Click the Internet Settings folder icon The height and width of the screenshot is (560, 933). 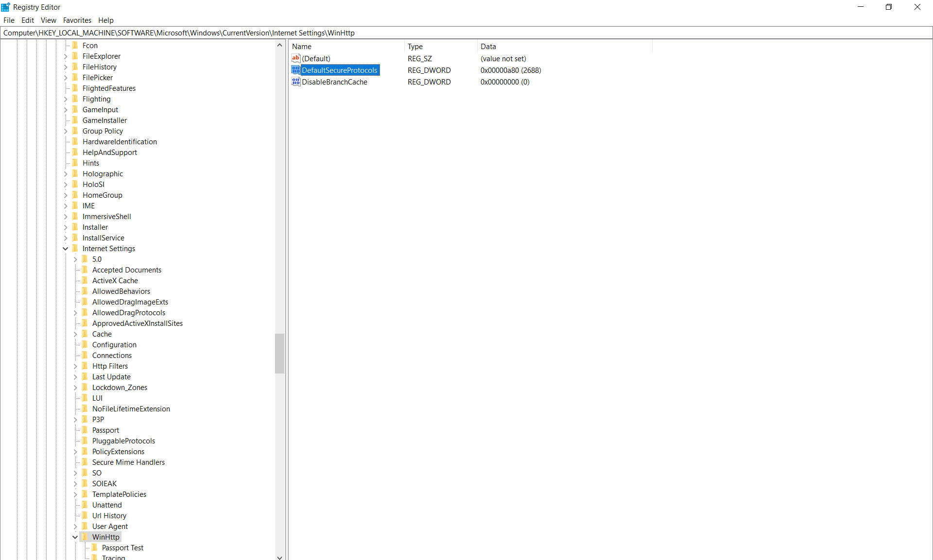(75, 248)
